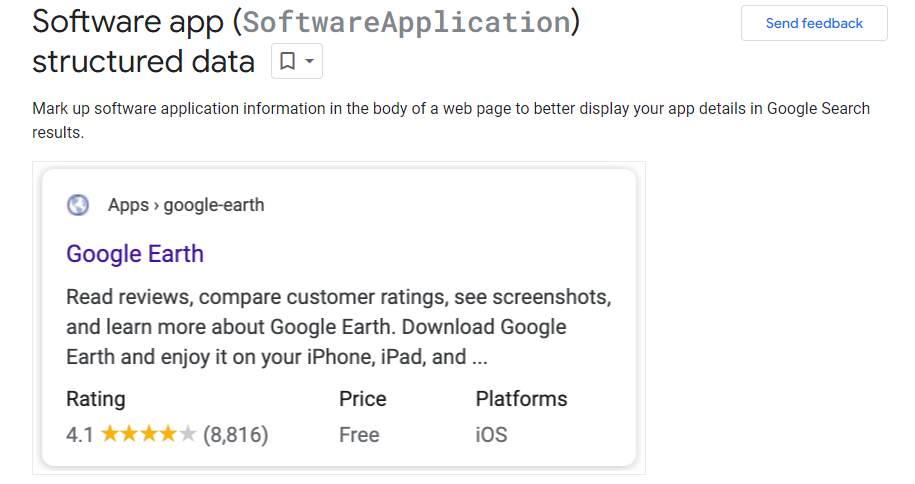
Task: Select the Platforms column label
Action: coord(521,399)
